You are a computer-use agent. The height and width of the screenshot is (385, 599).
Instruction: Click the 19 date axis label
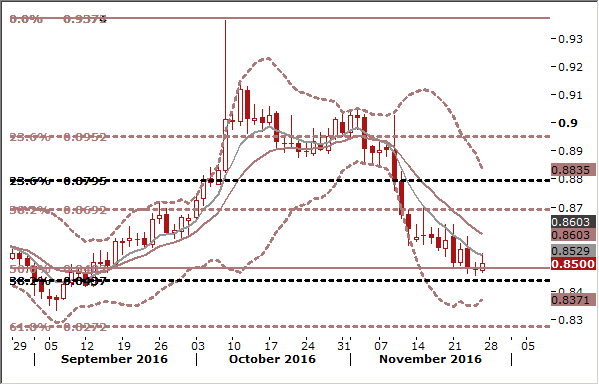click(124, 346)
